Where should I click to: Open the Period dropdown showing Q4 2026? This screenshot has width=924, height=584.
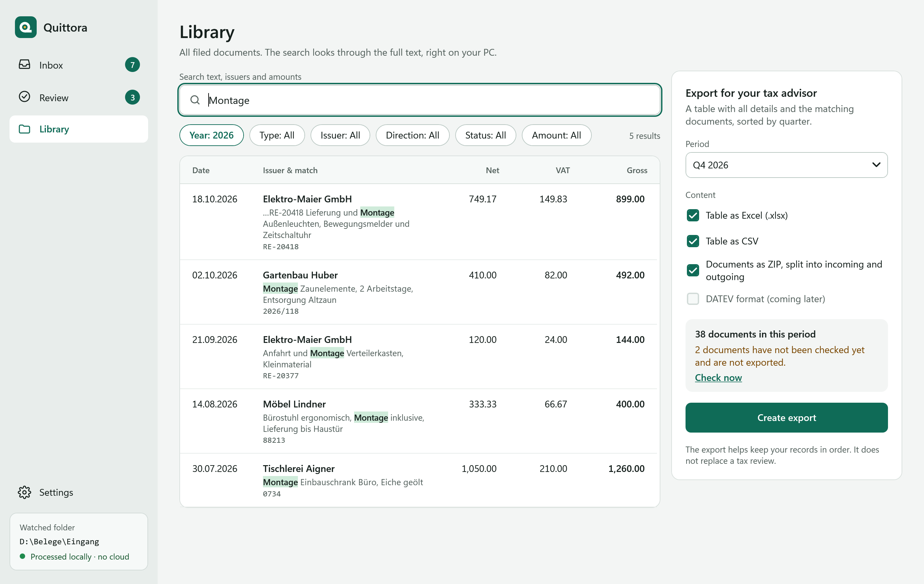click(786, 165)
